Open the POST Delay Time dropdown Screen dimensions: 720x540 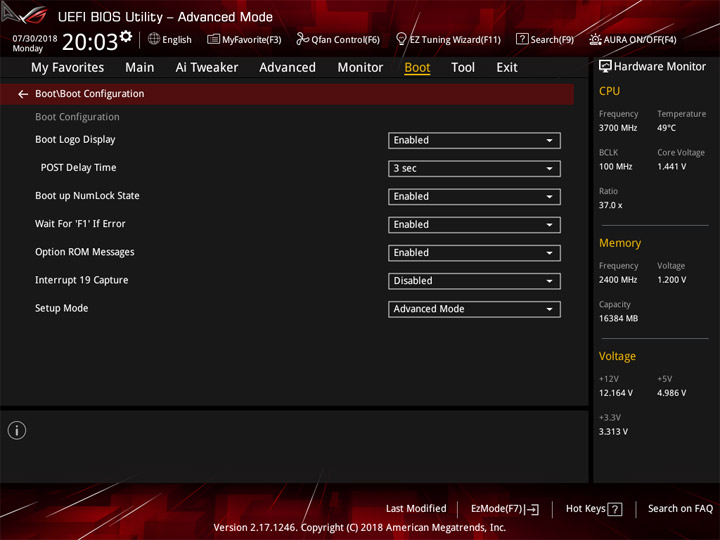pyautogui.click(x=474, y=169)
